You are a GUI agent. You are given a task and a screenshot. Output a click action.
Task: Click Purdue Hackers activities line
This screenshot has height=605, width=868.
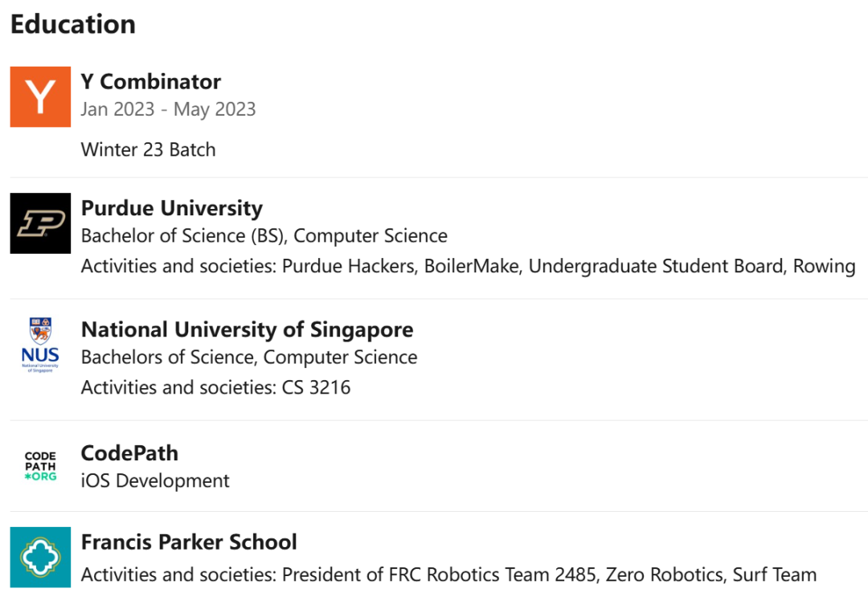[469, 266]
